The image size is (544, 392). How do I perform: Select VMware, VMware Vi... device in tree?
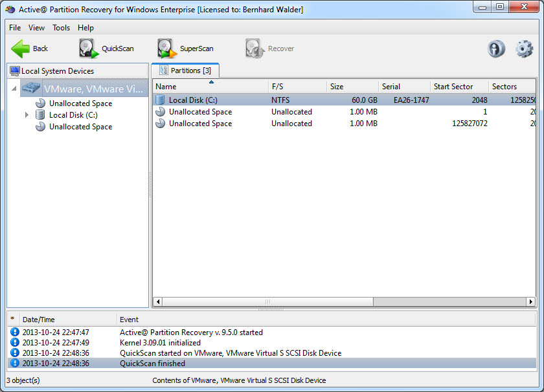coord(84,89)
